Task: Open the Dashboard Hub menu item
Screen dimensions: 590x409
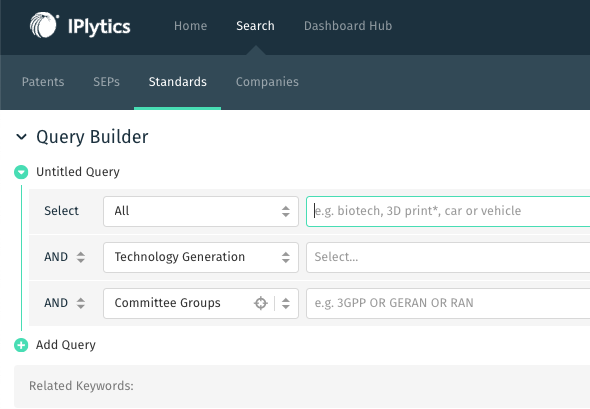Action: click(x=348, y=26)
